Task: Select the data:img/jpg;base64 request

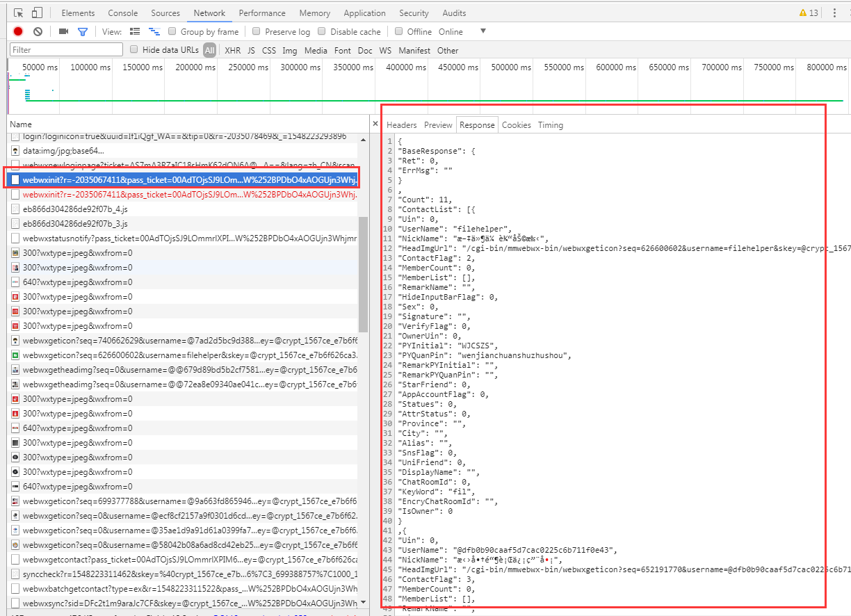Action: tap(184, 151)
